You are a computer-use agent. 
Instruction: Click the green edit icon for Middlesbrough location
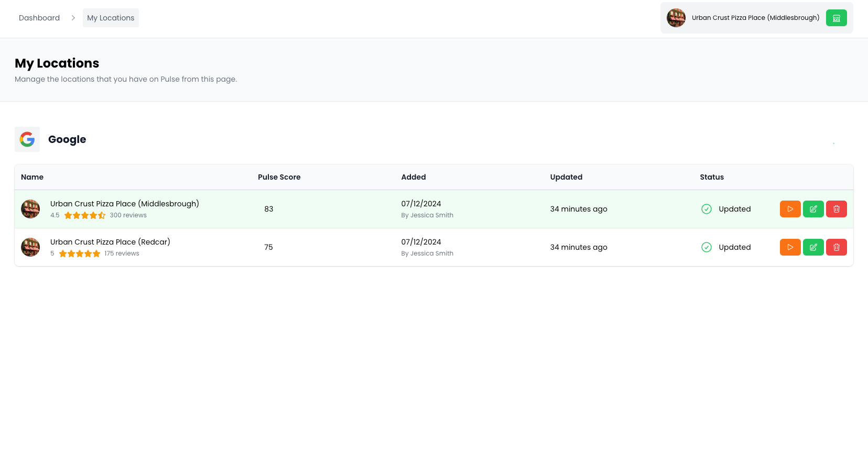813,209
